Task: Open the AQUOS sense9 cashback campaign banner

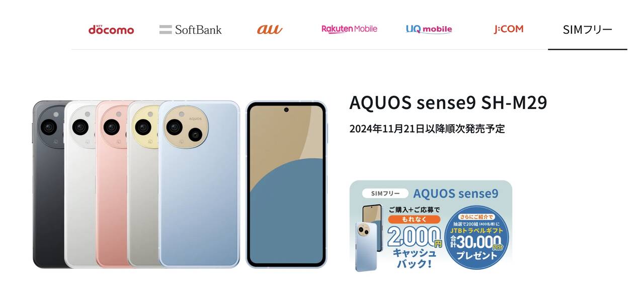Action: (431, 226)
